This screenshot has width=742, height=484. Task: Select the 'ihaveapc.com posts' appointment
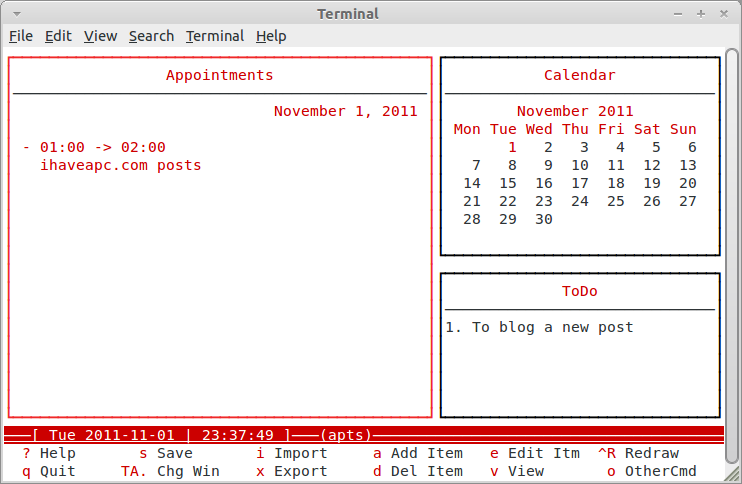[x=121, y=165]
